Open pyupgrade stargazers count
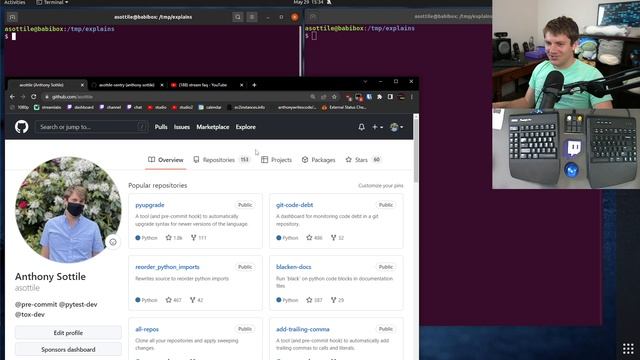 173,238
